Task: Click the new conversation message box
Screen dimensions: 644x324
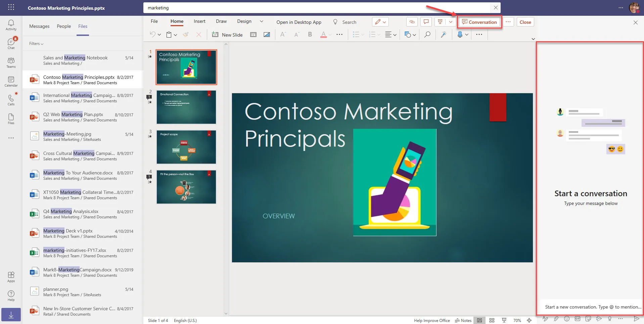Action: point(591,307)
